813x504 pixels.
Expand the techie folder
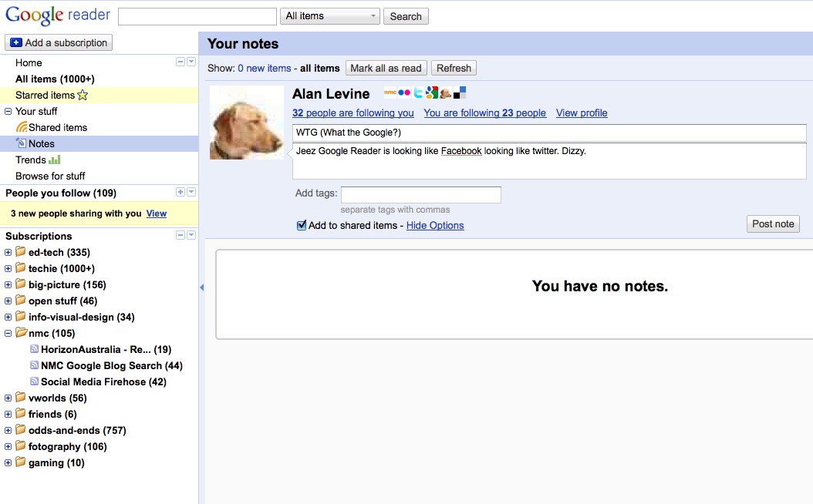[x=8, y=268]
